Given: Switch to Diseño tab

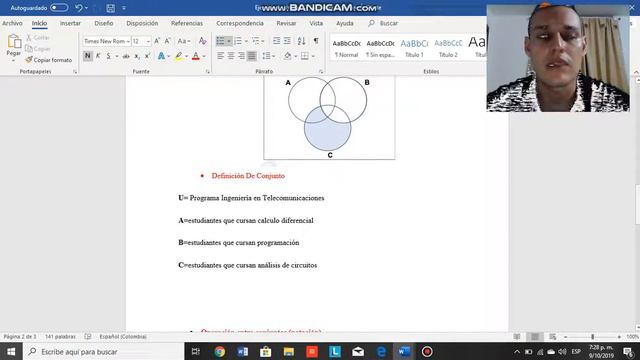Looking at the screenshot, I should tap(104, 23).
